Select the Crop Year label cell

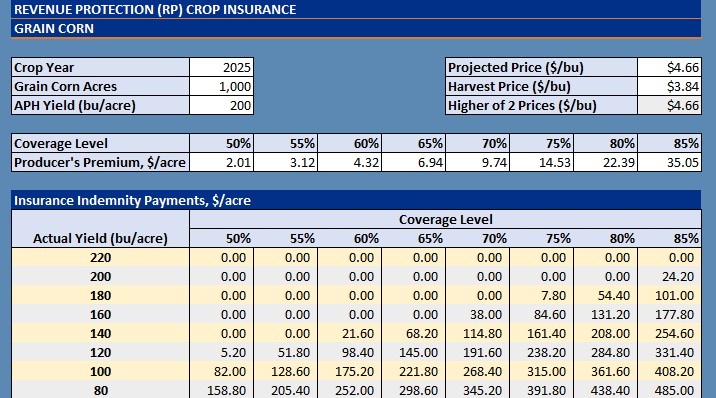[100, 67]
